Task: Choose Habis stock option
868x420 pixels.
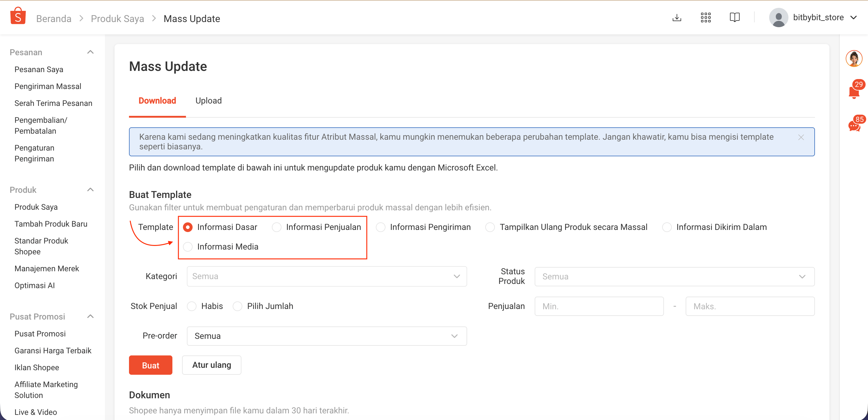Action: 192,306
